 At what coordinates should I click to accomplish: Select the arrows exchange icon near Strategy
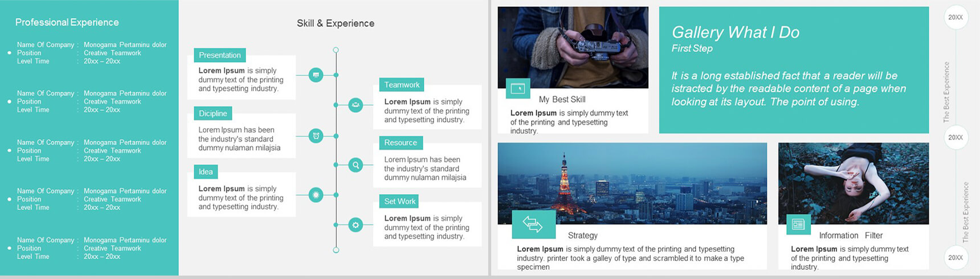pyautogui.click(x=533, y=224)
